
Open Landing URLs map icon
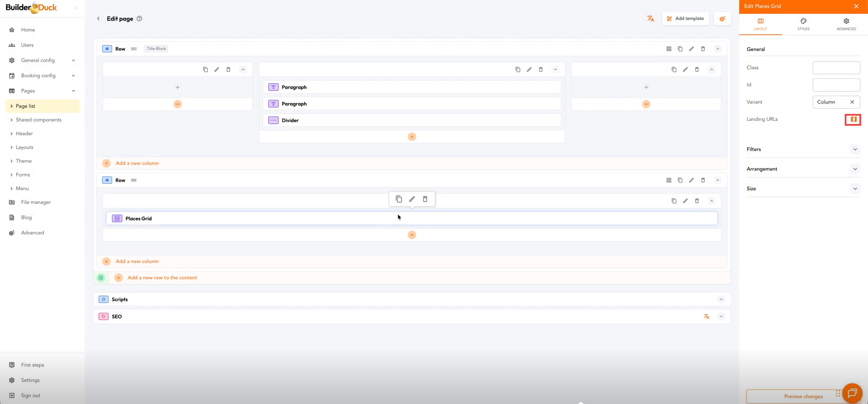(x=853, y=119)
